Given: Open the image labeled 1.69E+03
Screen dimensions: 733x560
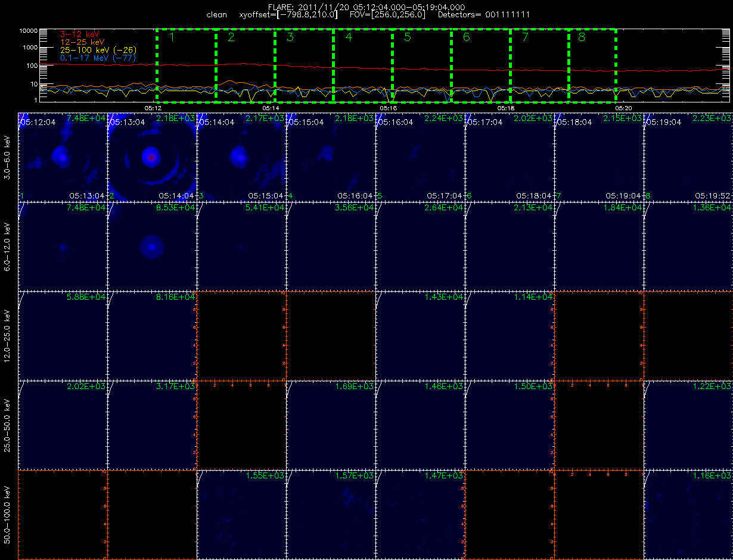Looking at the screenshot, I should point(331,424).
